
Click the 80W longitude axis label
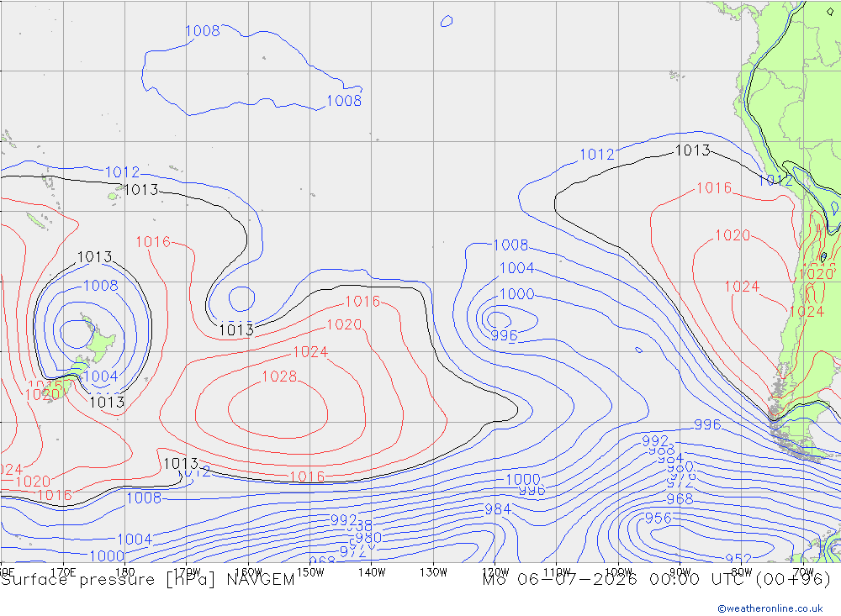point(742,572)
